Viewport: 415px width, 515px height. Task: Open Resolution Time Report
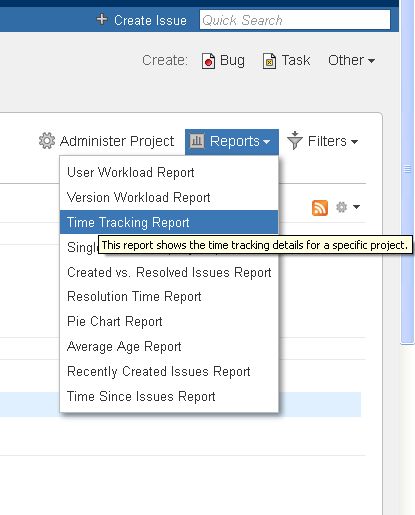click(169, 297)
